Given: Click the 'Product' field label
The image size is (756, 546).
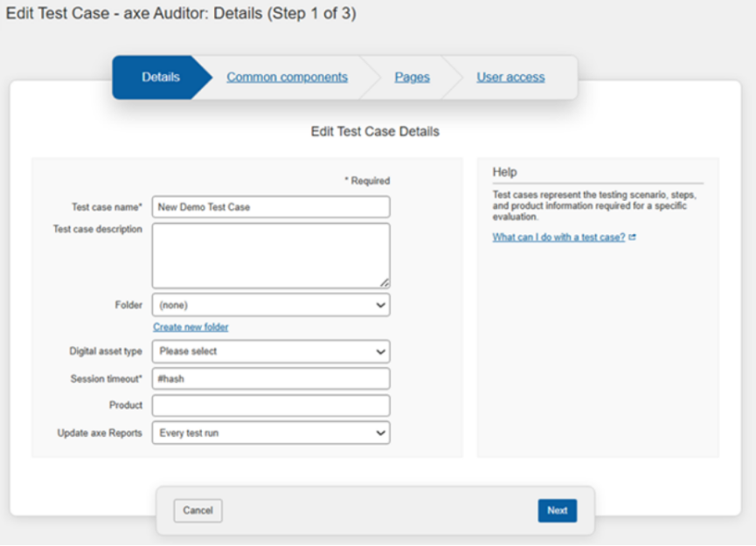Looking at the screenshot, I should (126, 406).
